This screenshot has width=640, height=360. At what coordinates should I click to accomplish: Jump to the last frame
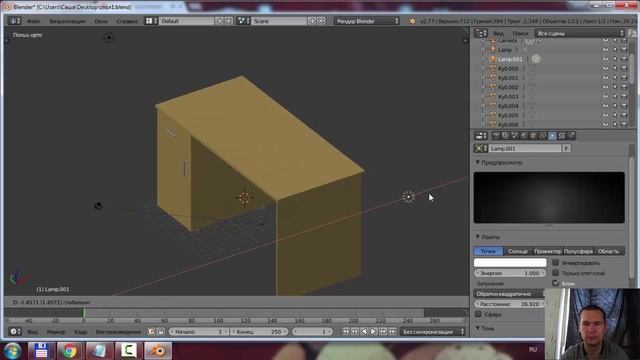tap(392, 332)
